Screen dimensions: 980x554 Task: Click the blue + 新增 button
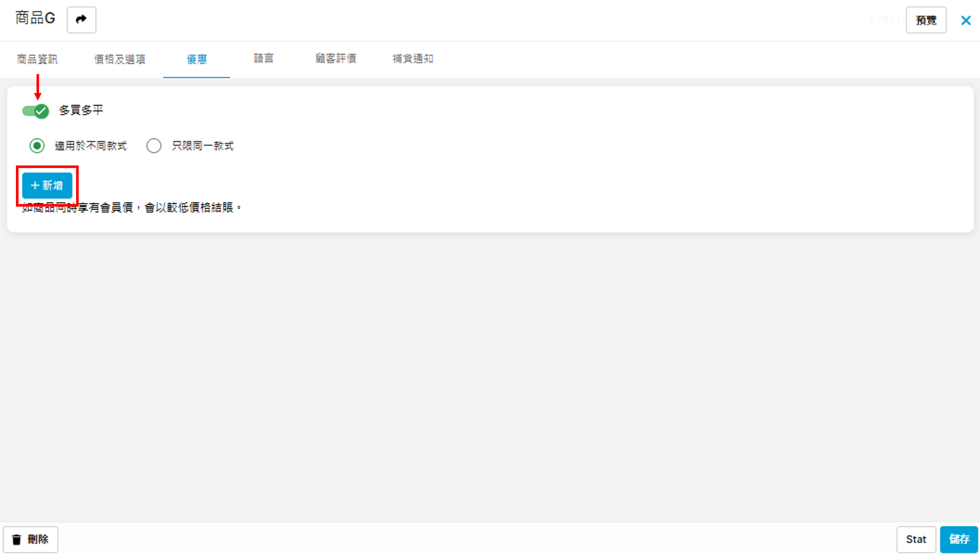[47, 186]
